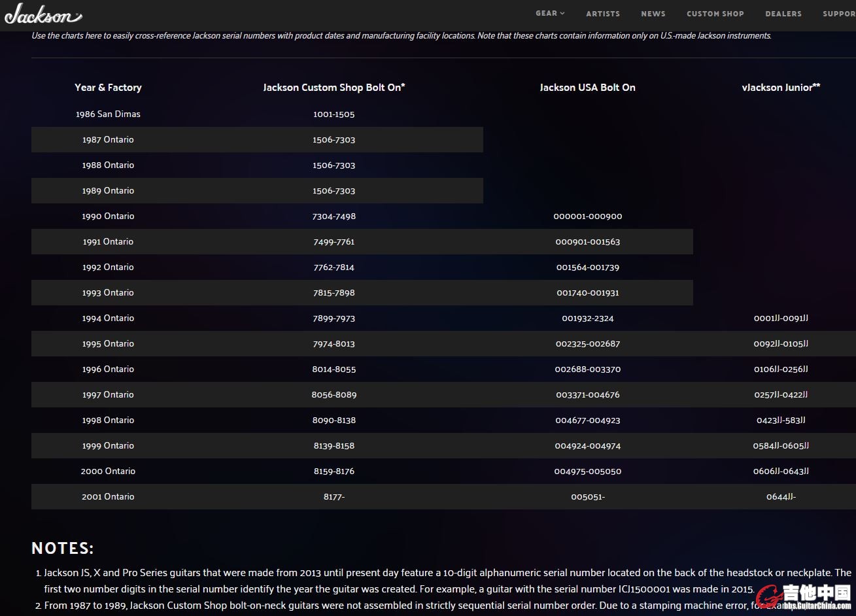
Task: Click the NOTES heading
Action: [x=63, y=548]
